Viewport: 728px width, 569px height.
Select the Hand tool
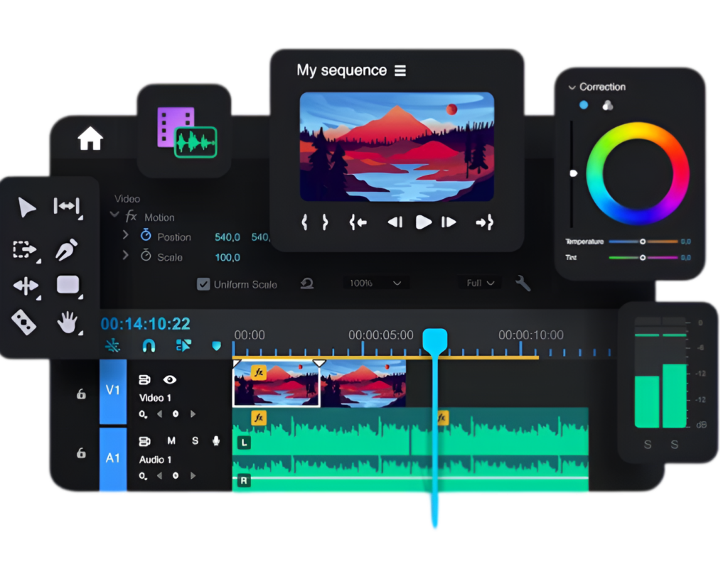click(x=67, y=323)
